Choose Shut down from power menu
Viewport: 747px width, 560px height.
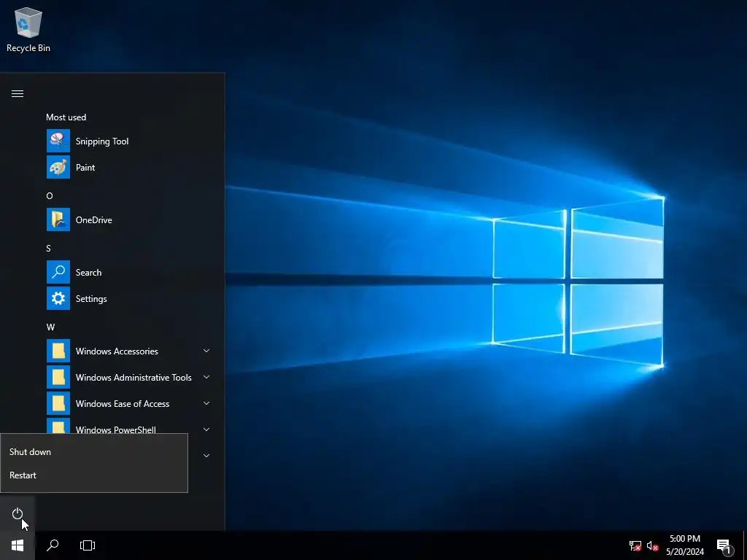coord(94,452)
